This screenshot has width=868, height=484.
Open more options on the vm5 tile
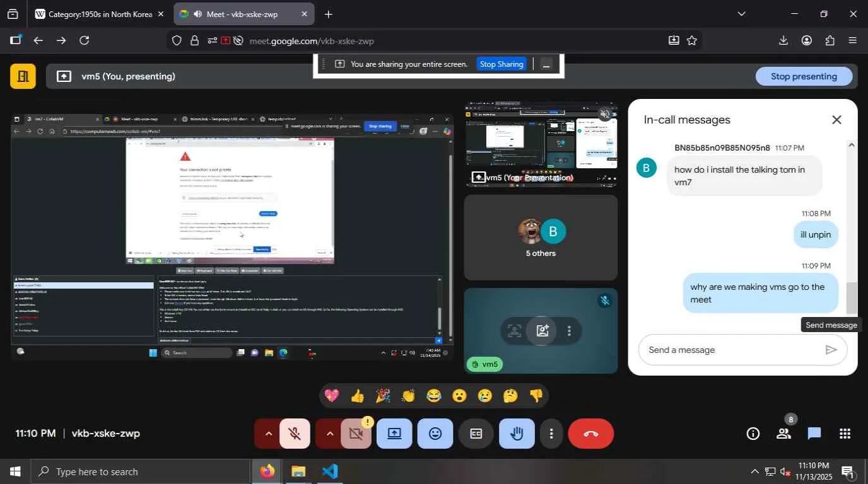click(x=569, y=330)
